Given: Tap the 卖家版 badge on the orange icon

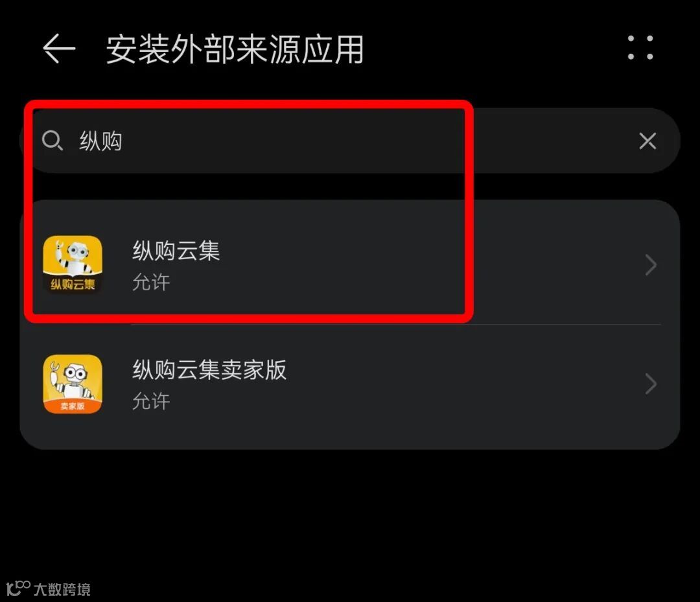Looking at the screenshot, I should pos(73,406).
